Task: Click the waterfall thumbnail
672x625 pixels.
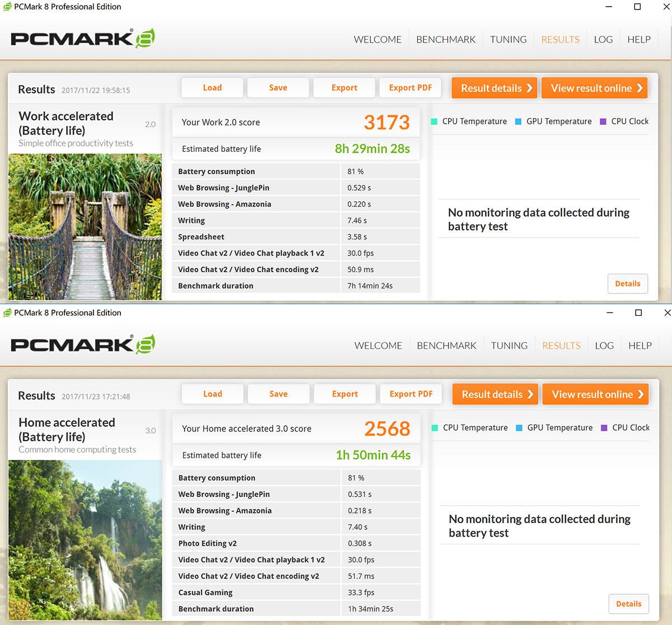Action: point(85,540)
